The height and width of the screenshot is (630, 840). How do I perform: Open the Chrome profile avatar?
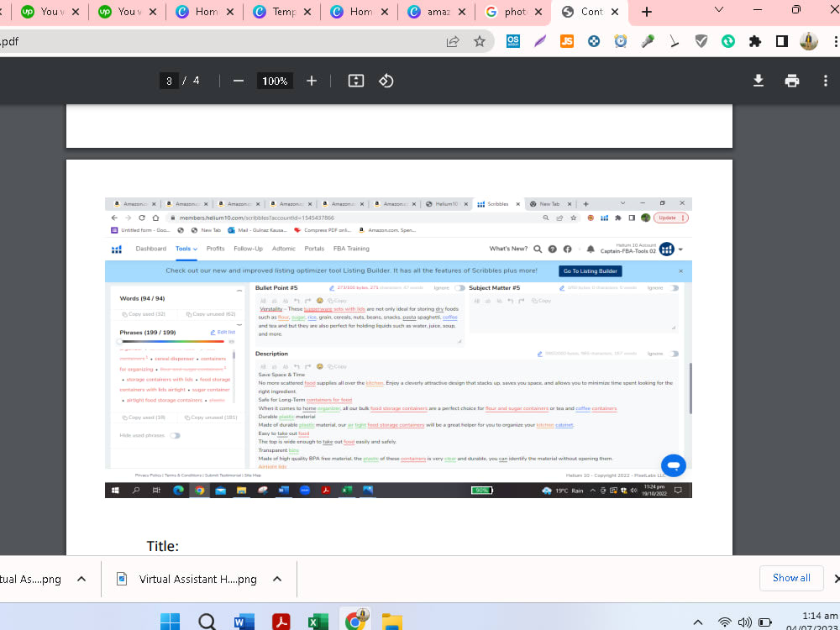[x=809, y=41]
